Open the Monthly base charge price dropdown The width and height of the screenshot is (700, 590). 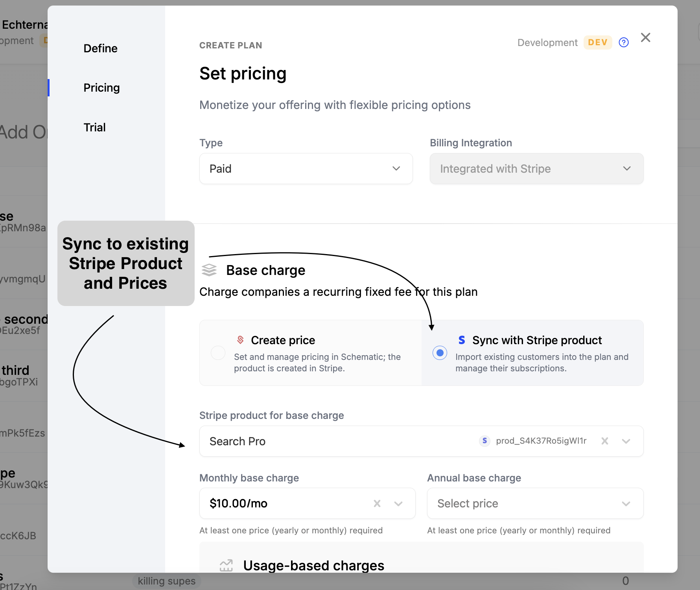coord(398,503)
